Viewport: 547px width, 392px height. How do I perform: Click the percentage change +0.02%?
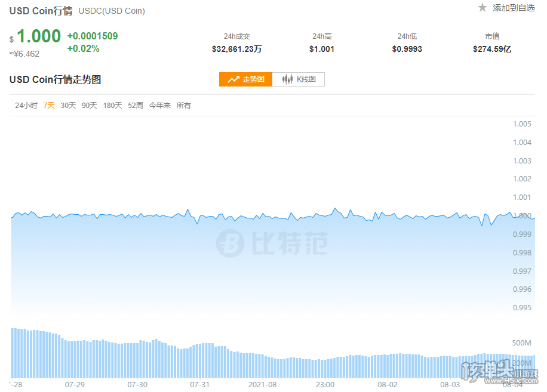[x=84, y=48]
